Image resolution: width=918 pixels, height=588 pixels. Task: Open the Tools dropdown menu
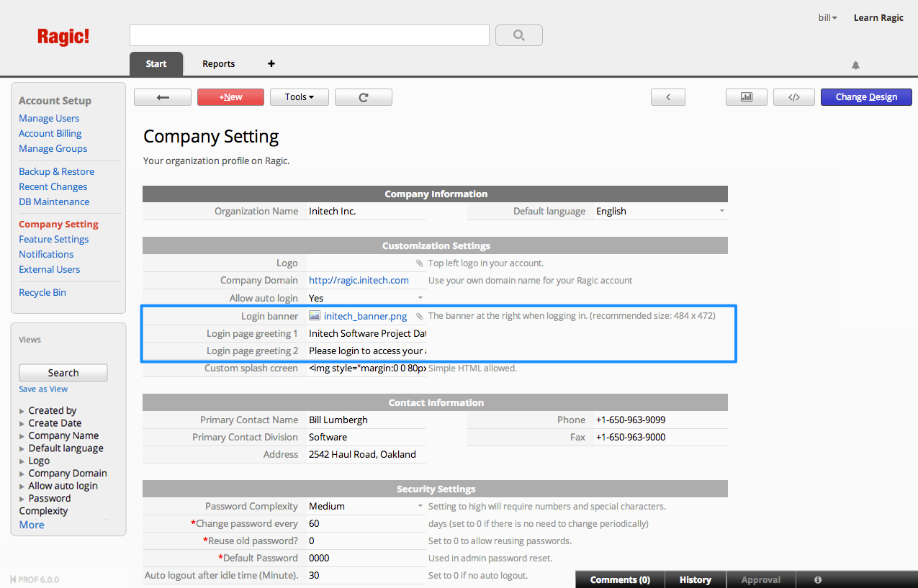[300, 97]
